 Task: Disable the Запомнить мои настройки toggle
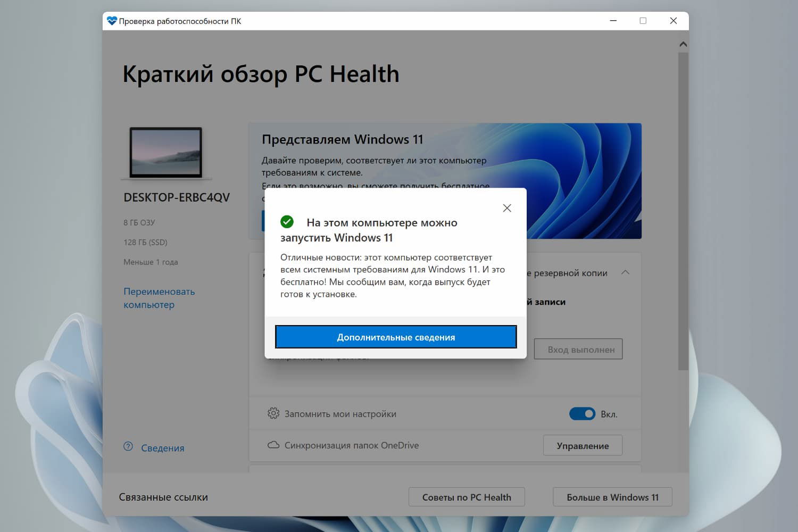(x=582, y=413)
